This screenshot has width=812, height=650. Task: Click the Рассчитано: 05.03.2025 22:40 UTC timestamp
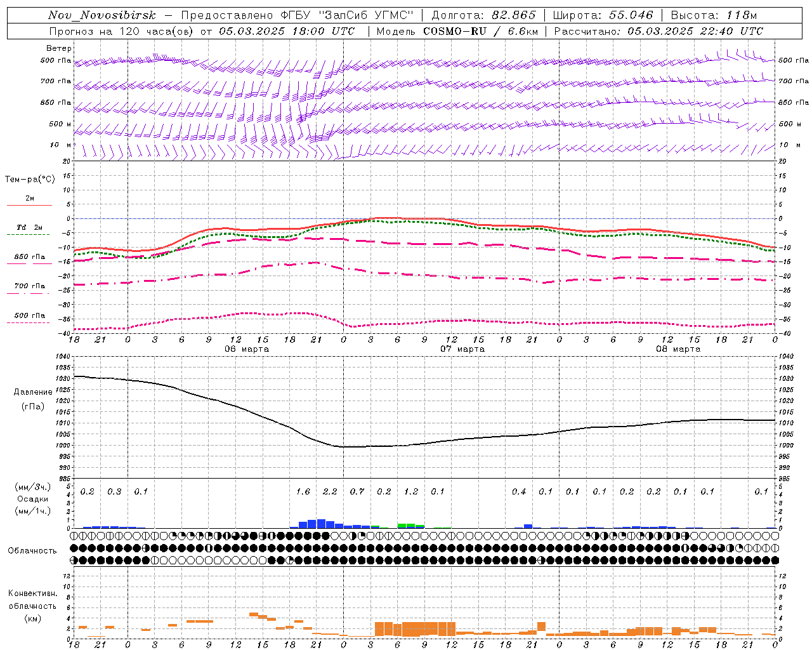tap(658, 31)
